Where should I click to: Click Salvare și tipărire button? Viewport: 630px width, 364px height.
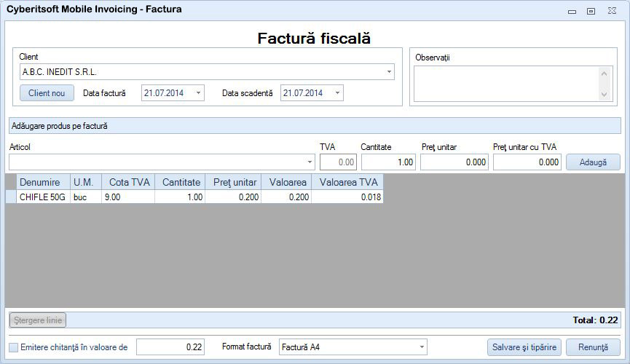524,347
